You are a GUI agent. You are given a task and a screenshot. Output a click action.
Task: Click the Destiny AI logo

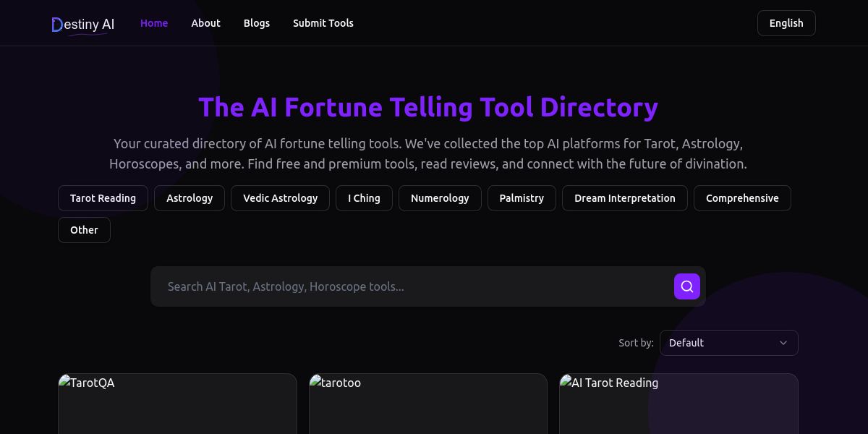click(x=83, y=24)
